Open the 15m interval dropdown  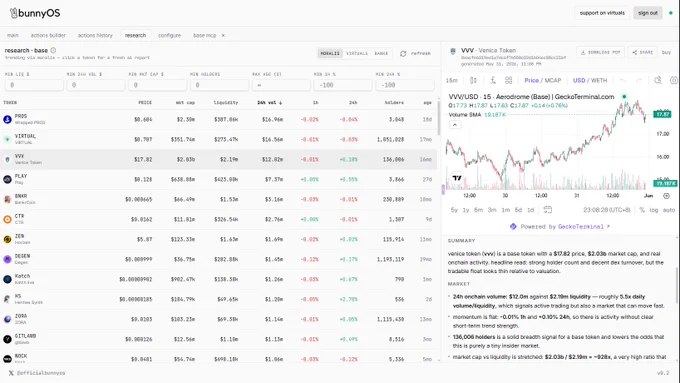[451, 80]
